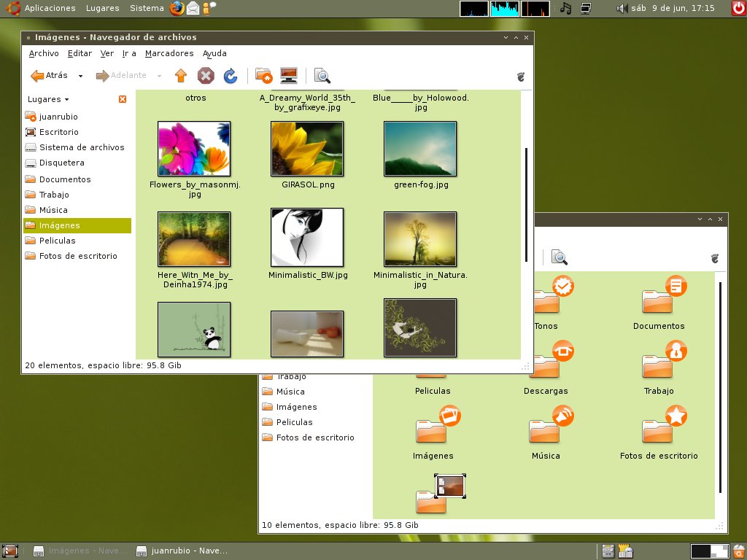Launch Firefox from the top panel
This screenshot has width=747, height=560.
tap(177, 8)
